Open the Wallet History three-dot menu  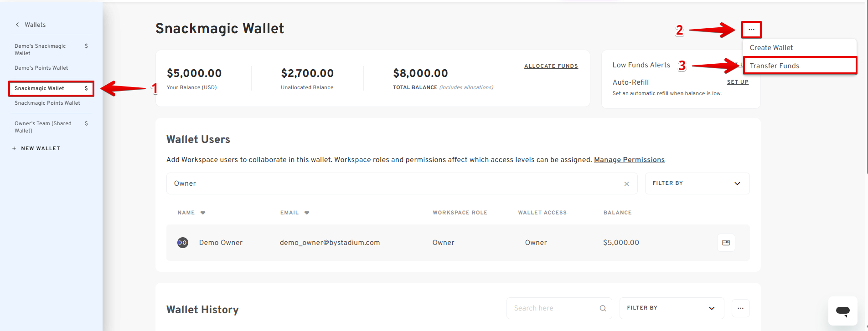(x=740, y=308)
